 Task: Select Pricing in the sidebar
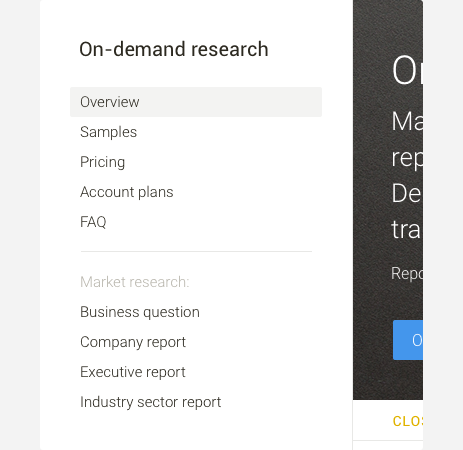click(x=102, y=162)
